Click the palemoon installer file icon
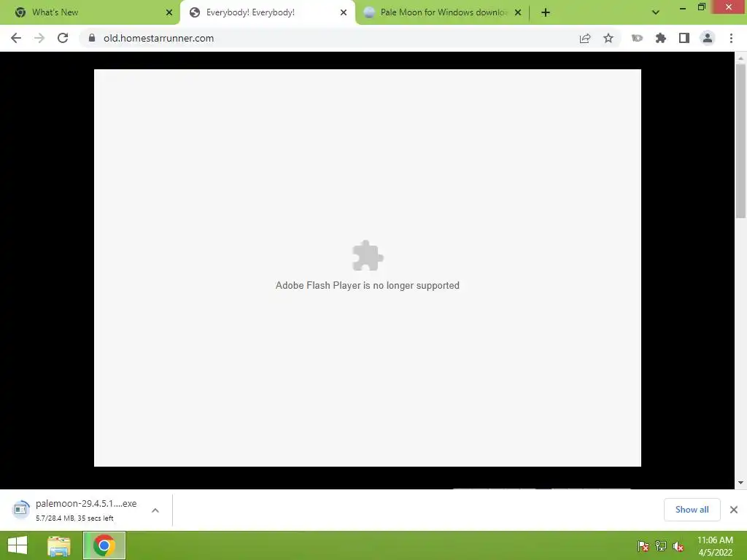The width and height of the screenshot is (747, 560). (20, 509)
